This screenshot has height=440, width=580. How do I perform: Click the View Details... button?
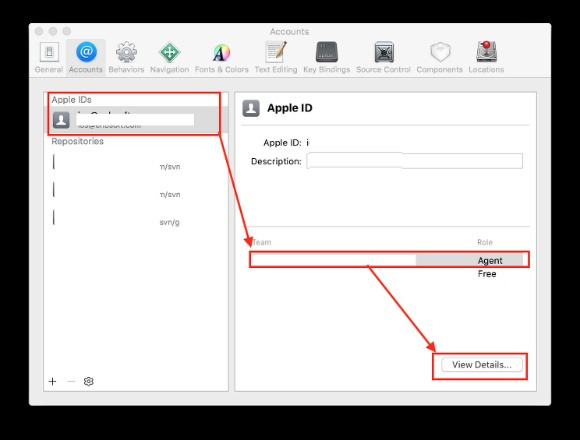click(x=482, y=365)
